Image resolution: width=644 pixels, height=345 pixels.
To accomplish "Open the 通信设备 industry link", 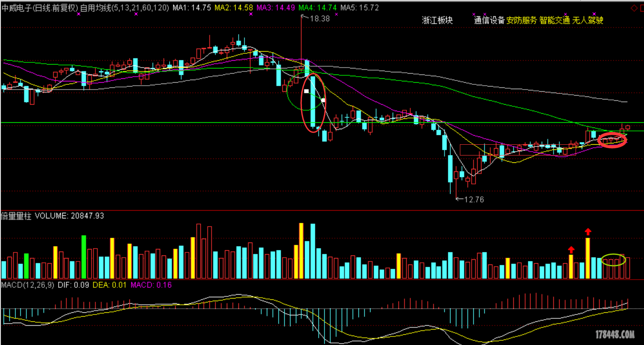I will [x=489, y=20].
